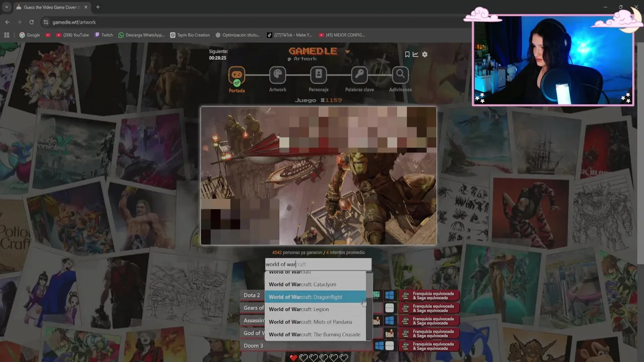Open the unlabeled YouTube bookmark icon after Google
The height and width of the screenshot is (362, 644).
48,35
